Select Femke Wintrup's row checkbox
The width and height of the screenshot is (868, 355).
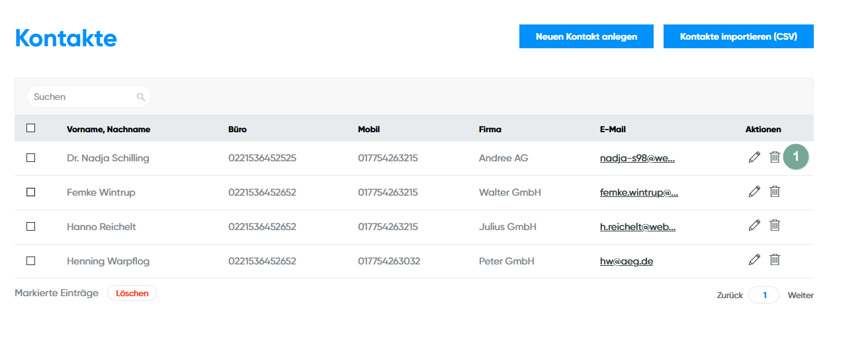tap(31, 192)
